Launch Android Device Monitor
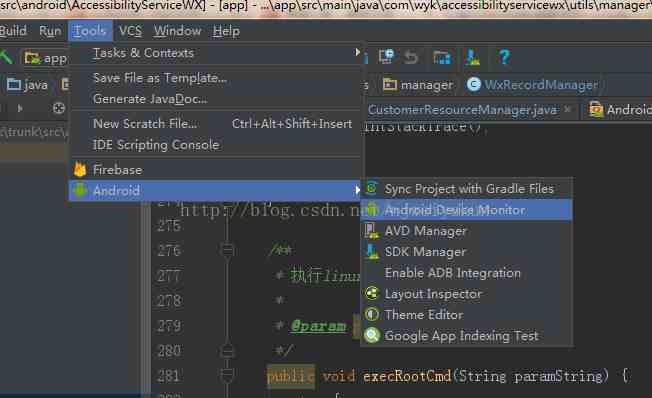Viewport: 652px width, 398px height. [x=467, y=210]
